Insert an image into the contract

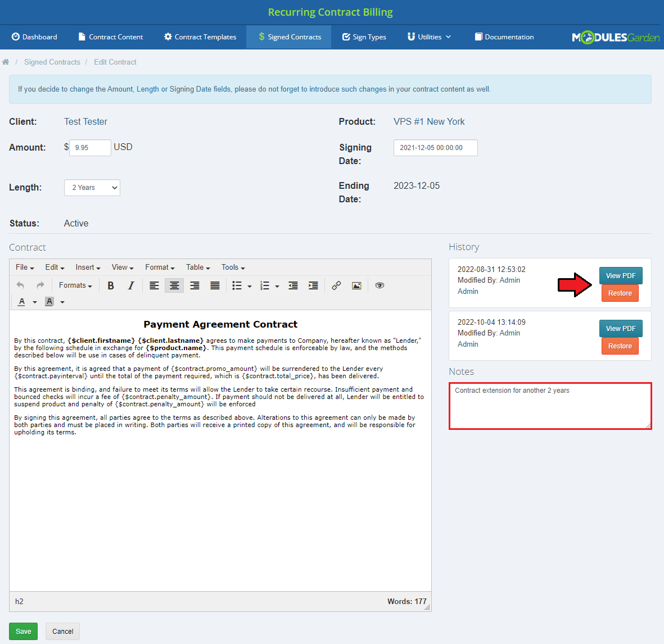pyautogui.click(x=357, y=285)
